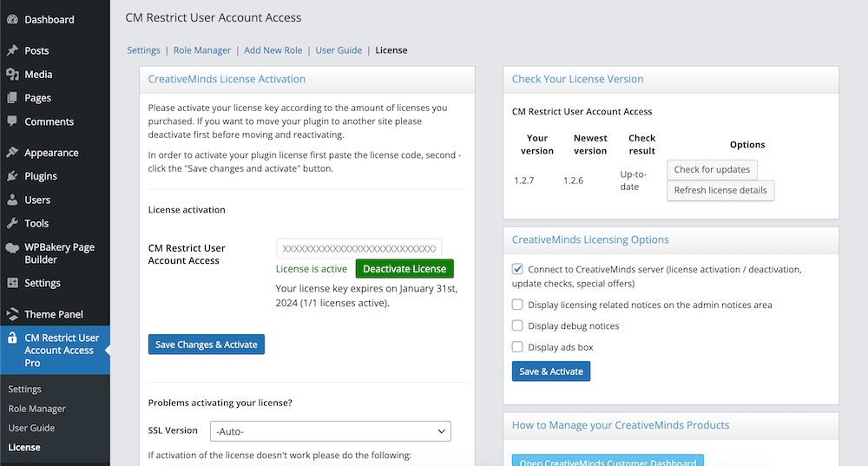This screenshot has height=466, width=868.
Task: Click How to Manage your CreativeMinds Products heading
Action: click(x=621, y=425)
